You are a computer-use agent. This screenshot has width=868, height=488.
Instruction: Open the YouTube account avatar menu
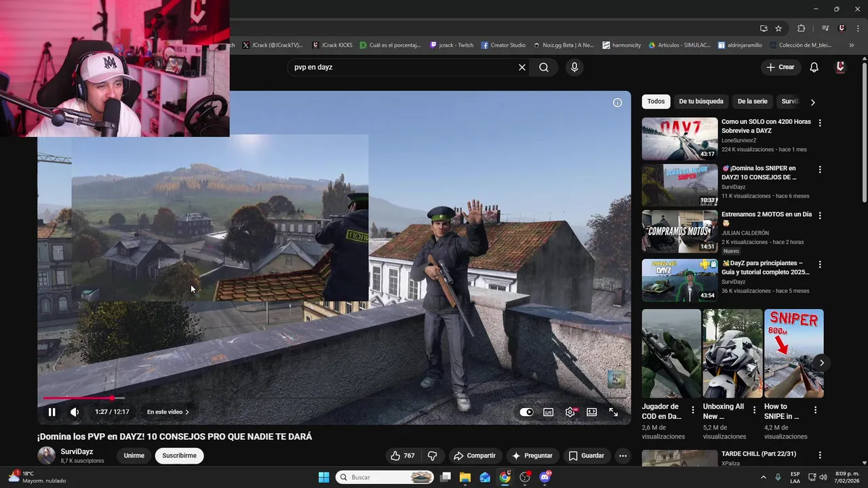point(840,67)
